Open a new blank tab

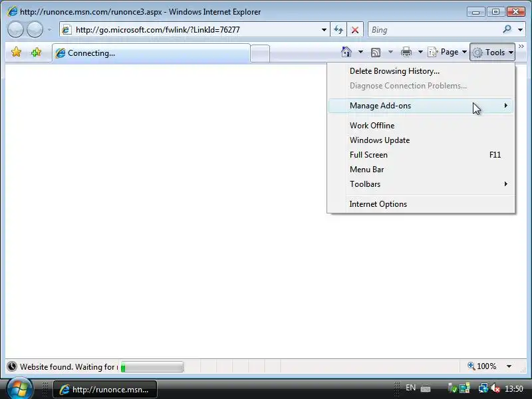[260, 54]
